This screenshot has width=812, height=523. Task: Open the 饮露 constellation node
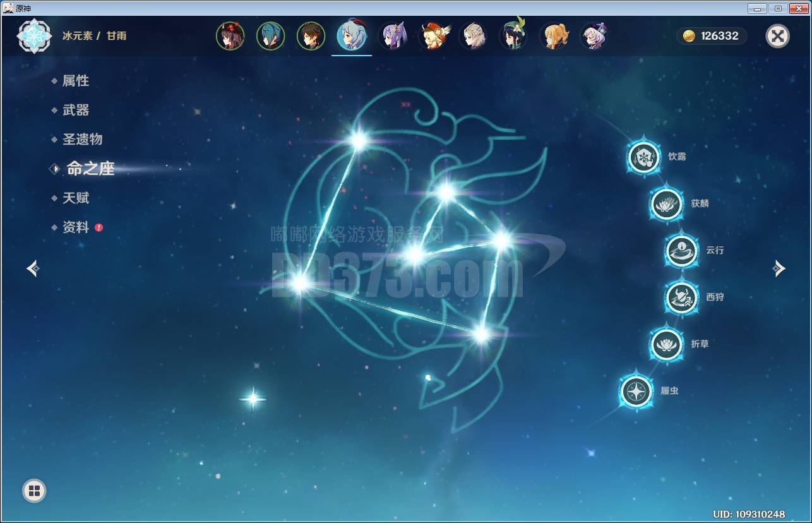[643, 157]
